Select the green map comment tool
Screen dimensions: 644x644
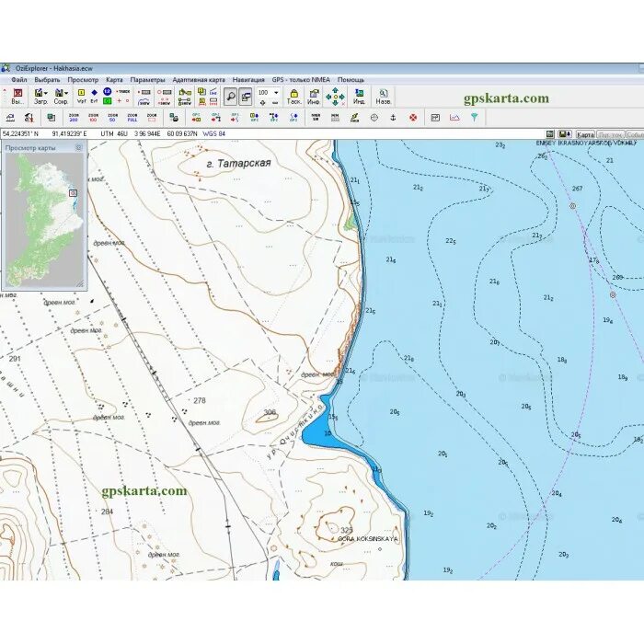click(108, 101)
